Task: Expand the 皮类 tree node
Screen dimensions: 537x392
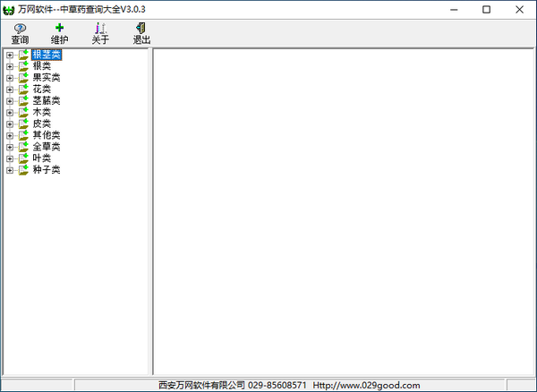Action: pyautogui.click(x=10, y=124)
